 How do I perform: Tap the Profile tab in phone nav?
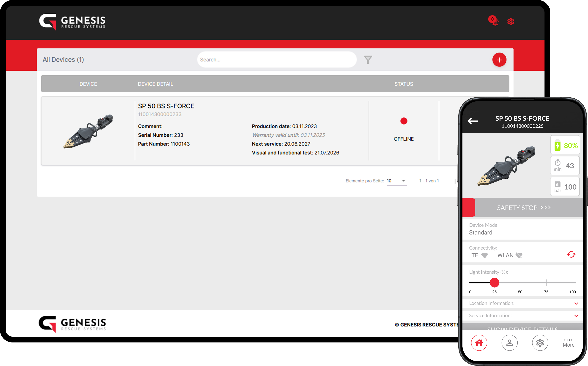coord(509,343)
